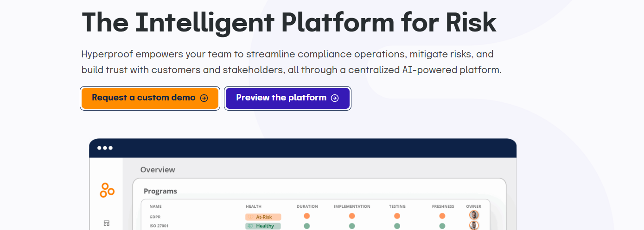Click the FRESHNESS column header
This screenshot has width=644, height=230.
443,206
